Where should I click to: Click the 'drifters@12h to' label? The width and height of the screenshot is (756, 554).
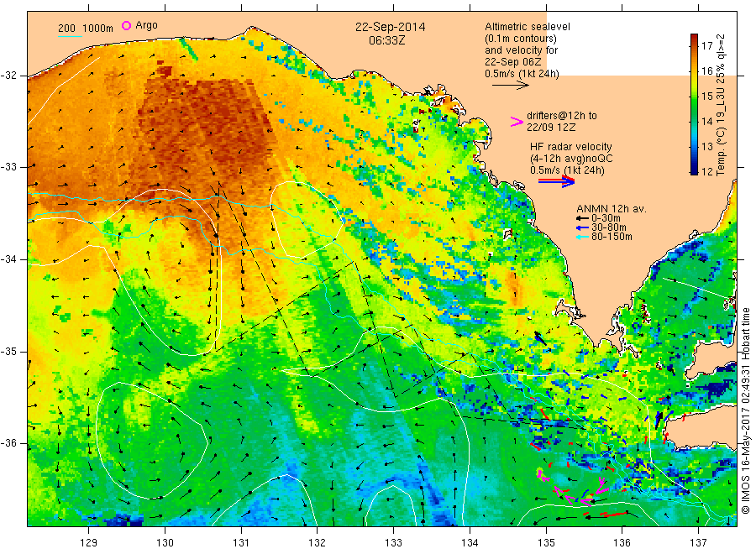click(562, 116)
